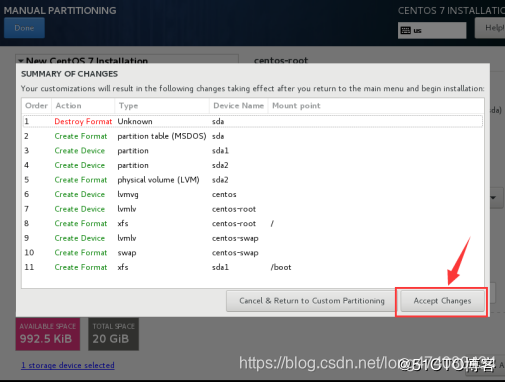506x382 pixels.
Task: Click the Help button in top corner
Action: (490, 28)
